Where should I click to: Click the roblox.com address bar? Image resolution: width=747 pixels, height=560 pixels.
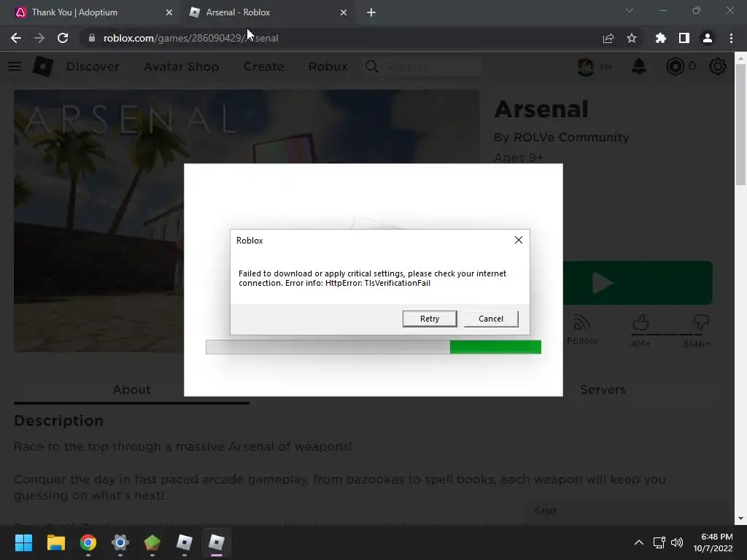333,38
